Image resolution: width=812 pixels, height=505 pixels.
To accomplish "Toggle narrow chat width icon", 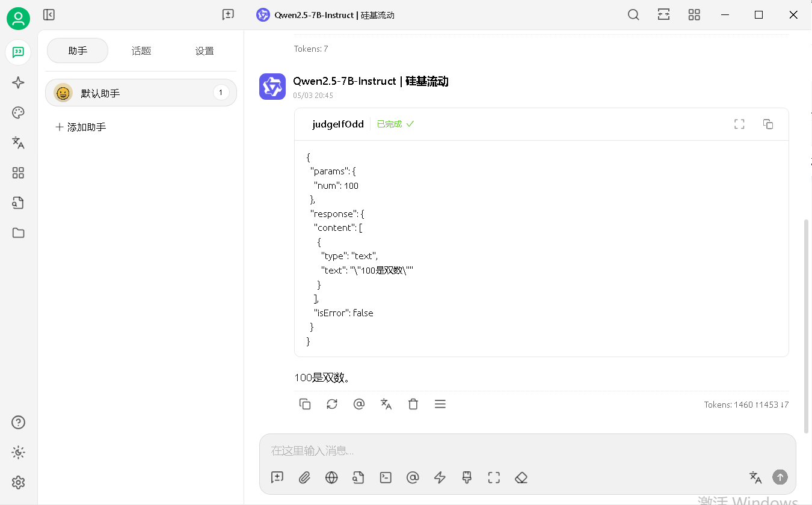I will 664,15.
